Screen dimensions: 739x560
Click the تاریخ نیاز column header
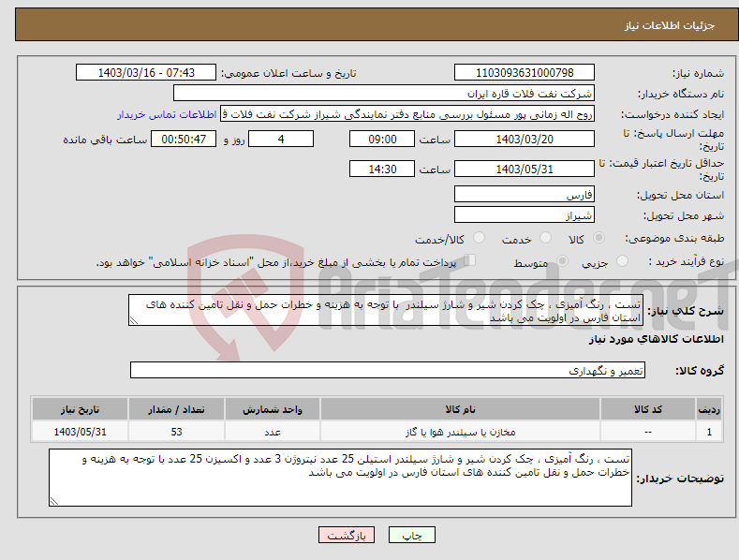tap(81, 409)
